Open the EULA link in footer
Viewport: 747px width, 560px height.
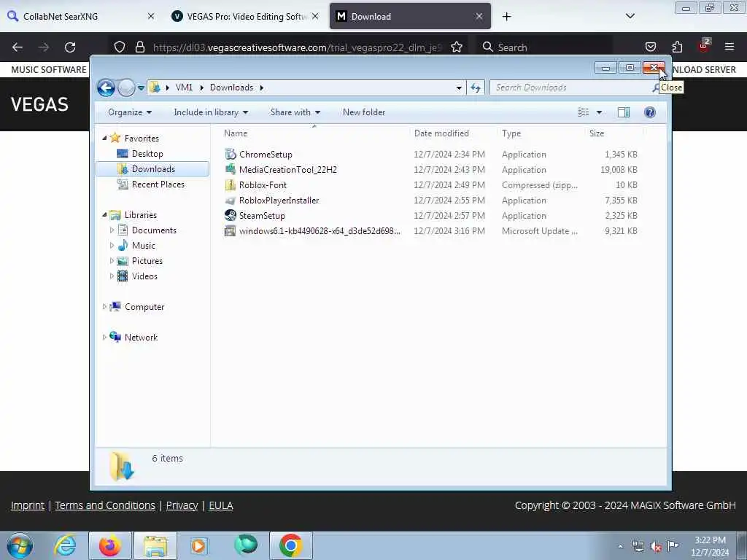click(x=220, y=506)
